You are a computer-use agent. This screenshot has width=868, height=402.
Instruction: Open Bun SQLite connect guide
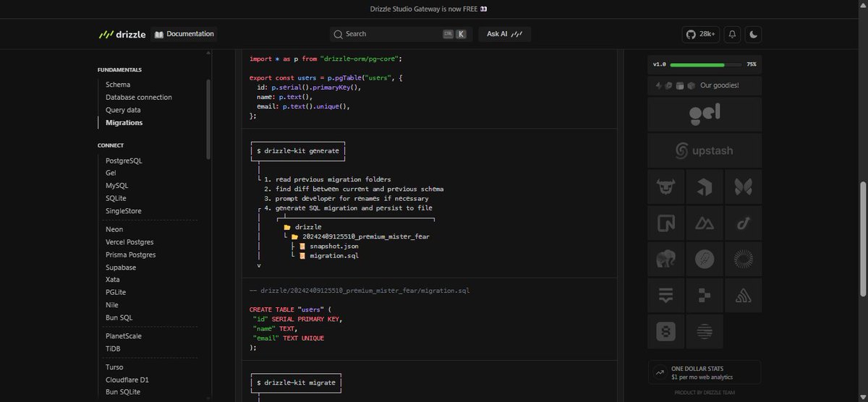pyautogui.click(x=123, y=392)
